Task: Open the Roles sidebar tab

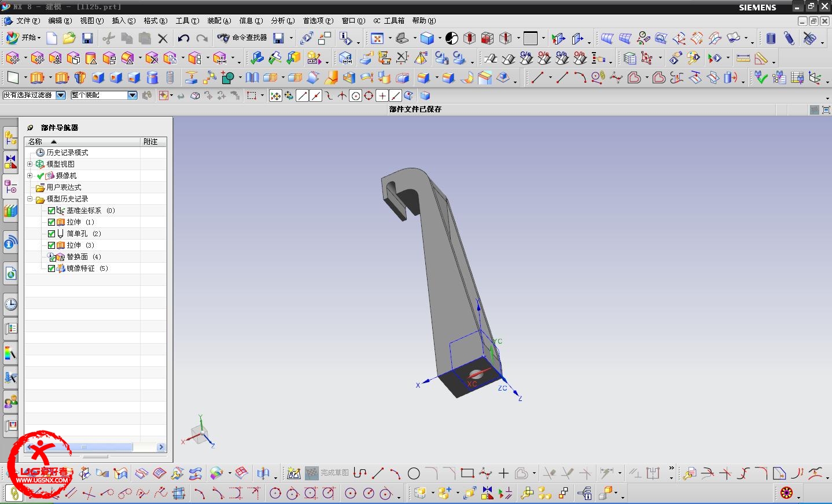Action: click(x=10, y=402)
